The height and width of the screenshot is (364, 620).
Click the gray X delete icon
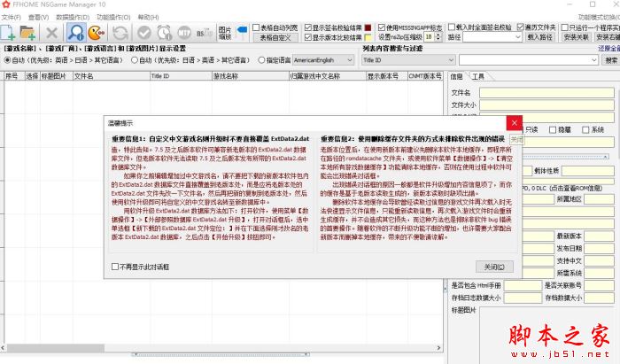[x=51, y=33]
